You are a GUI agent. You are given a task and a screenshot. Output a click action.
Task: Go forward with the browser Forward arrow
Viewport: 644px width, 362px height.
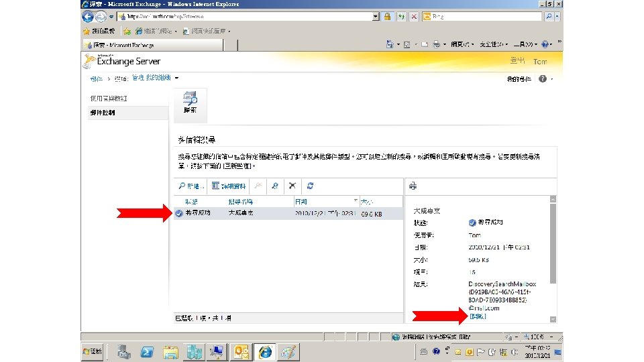(101, 17)
